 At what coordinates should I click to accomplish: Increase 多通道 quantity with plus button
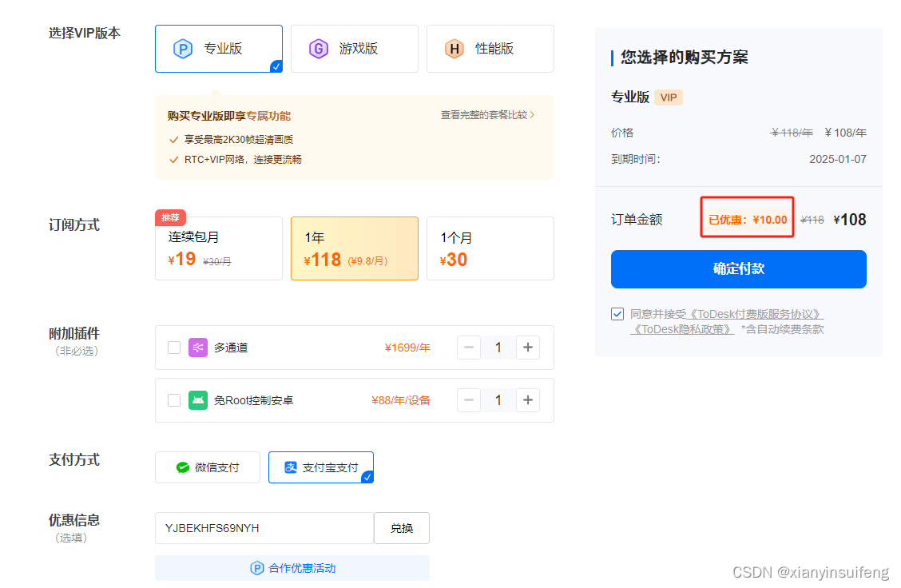coord(528,348)
